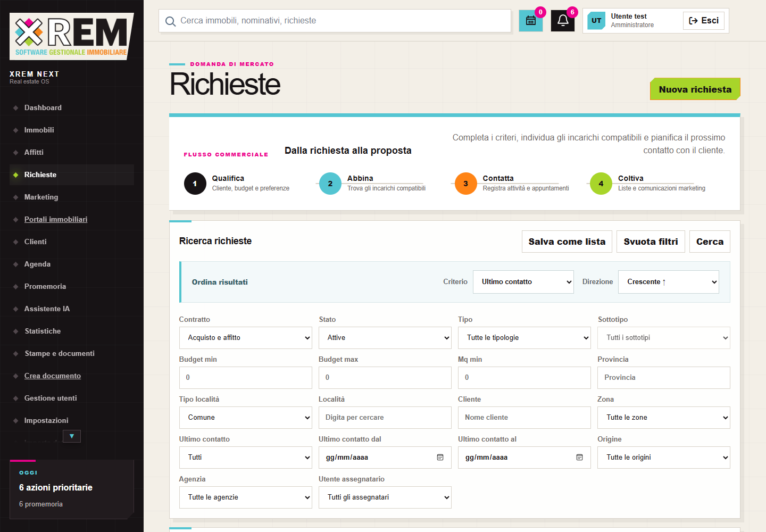Go to Dashboard in the sidebar
Viewport: 766px width, 532px height.
(x=72, y=107)
